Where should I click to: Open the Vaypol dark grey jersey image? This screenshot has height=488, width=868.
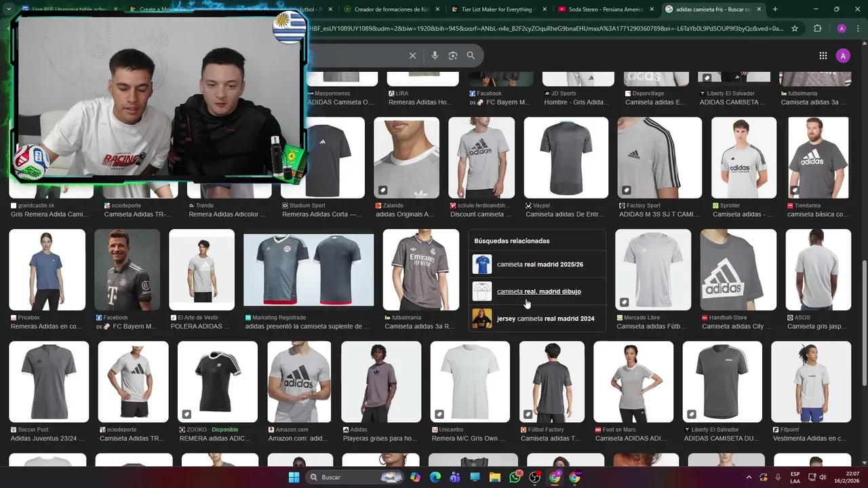566,158
